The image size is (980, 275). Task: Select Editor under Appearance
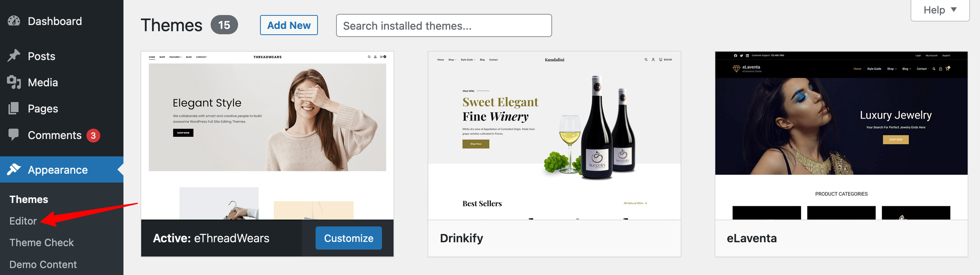pyautogui.click(x=23, y=221)
